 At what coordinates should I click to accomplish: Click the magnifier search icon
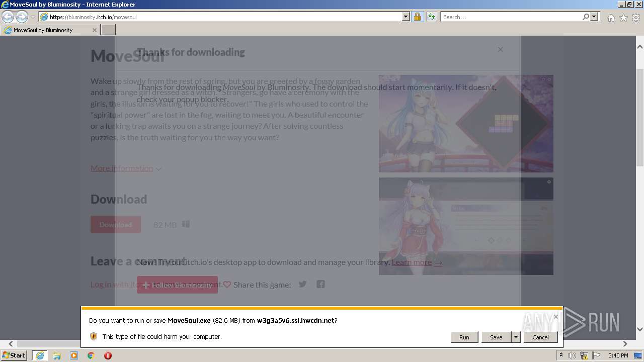586,17
